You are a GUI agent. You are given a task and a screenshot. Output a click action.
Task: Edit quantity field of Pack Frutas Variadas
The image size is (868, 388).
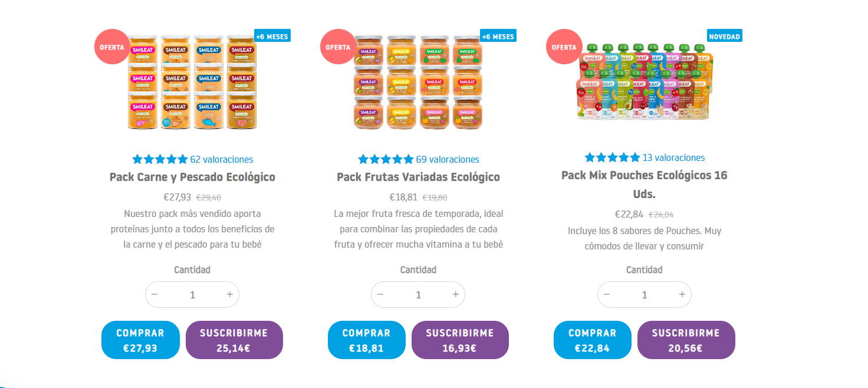pos(418,294)
